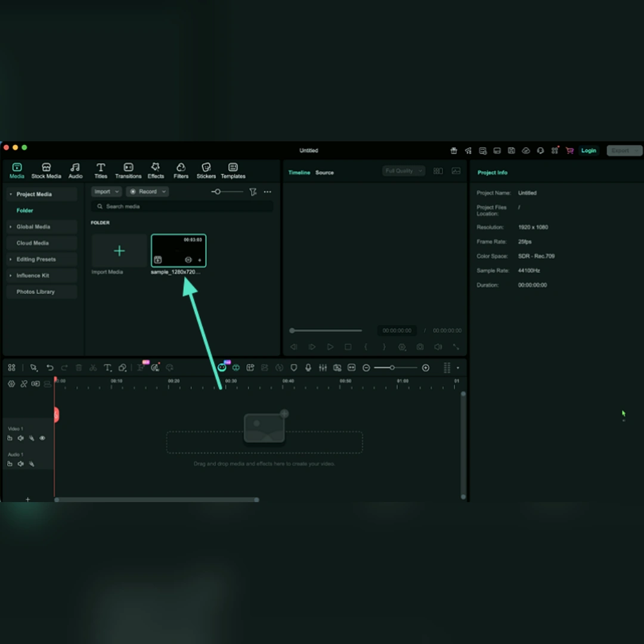Lock the Video 1 track
644x644 pixels.
tap(10, 438)
